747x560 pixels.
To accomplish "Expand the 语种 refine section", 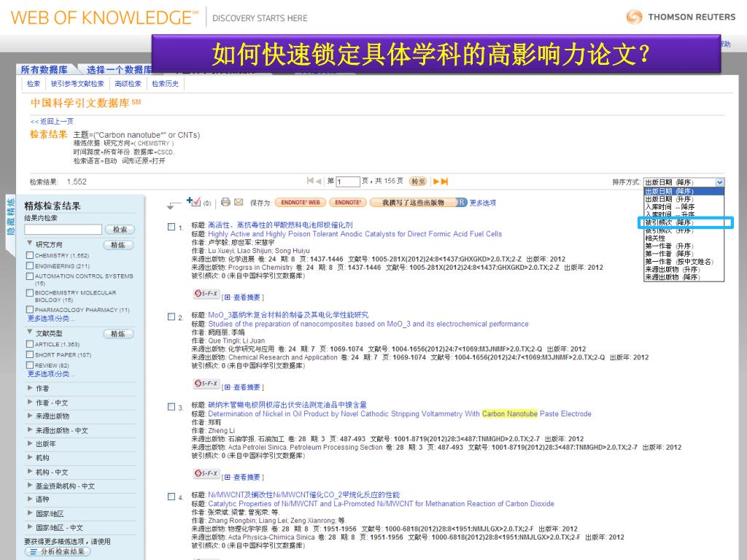I will click(30, 499).
